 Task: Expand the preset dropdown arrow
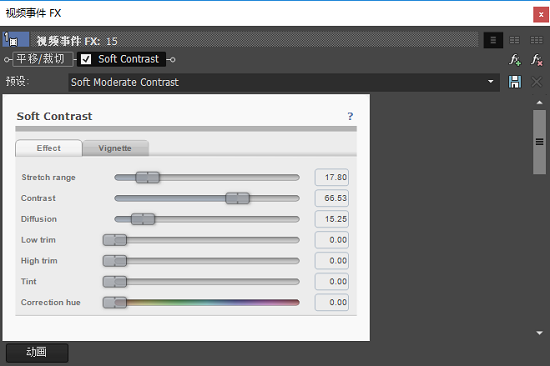pyautogui.click(x=490, y=82)
